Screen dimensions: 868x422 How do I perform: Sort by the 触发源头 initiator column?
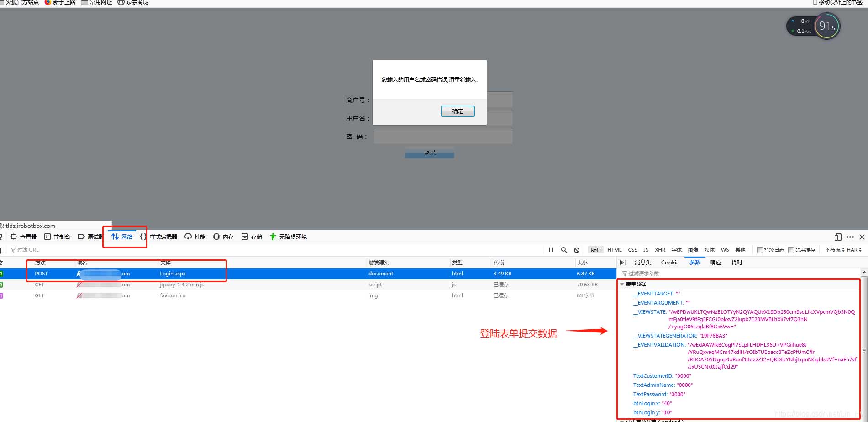(x=408, y=263)
